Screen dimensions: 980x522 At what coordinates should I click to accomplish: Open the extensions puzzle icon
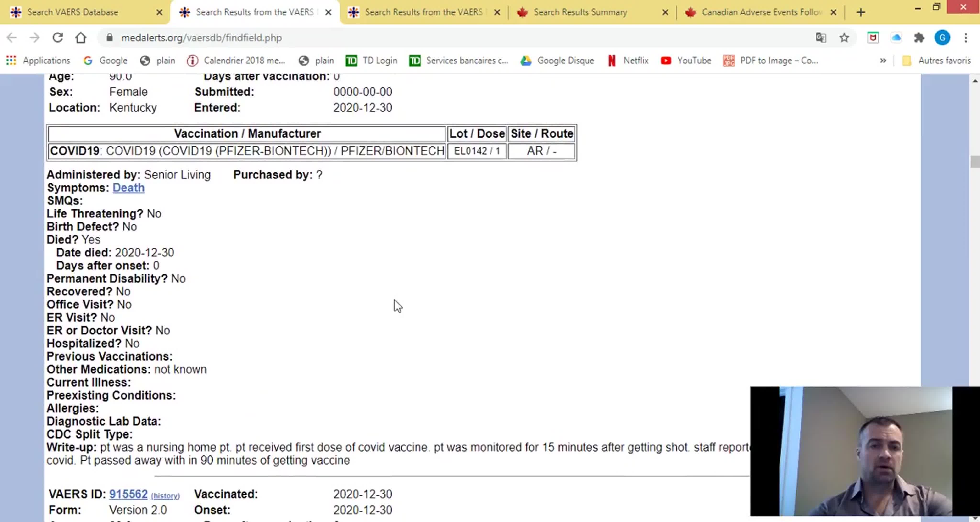(x=919, y=38)
